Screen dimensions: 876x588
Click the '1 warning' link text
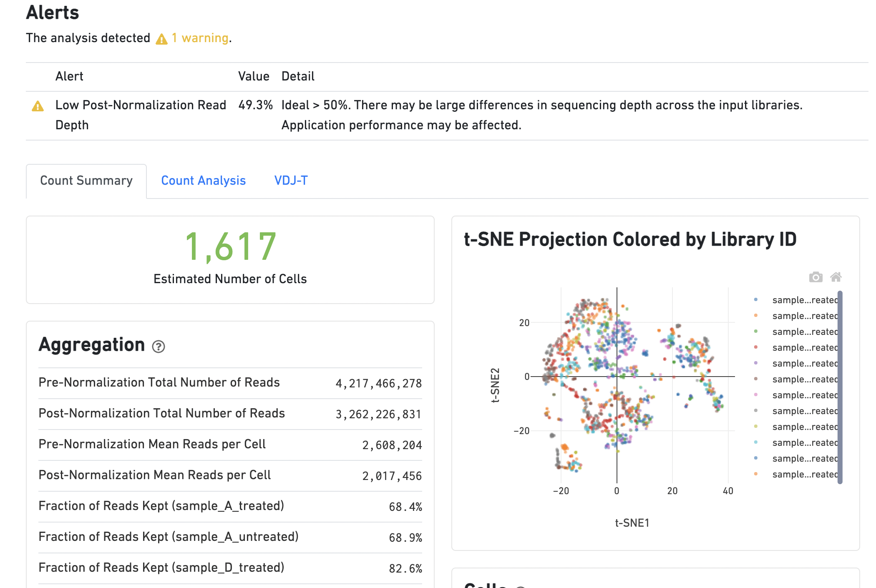[200, 38]
